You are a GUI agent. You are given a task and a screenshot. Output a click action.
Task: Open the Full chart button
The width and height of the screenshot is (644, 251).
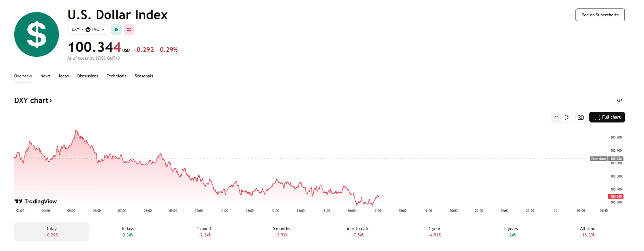pyautogui.click(x=607, y=117)
